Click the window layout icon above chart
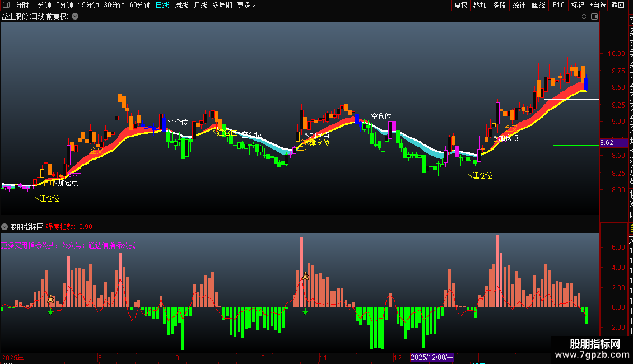633x364 pixels. (594, 17)
